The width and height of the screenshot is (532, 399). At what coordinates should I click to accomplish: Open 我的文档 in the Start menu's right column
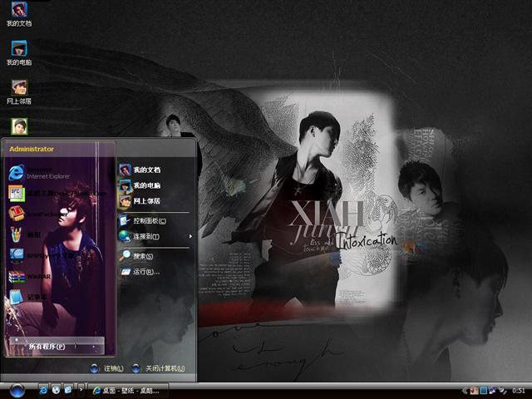tap(140, 170)
